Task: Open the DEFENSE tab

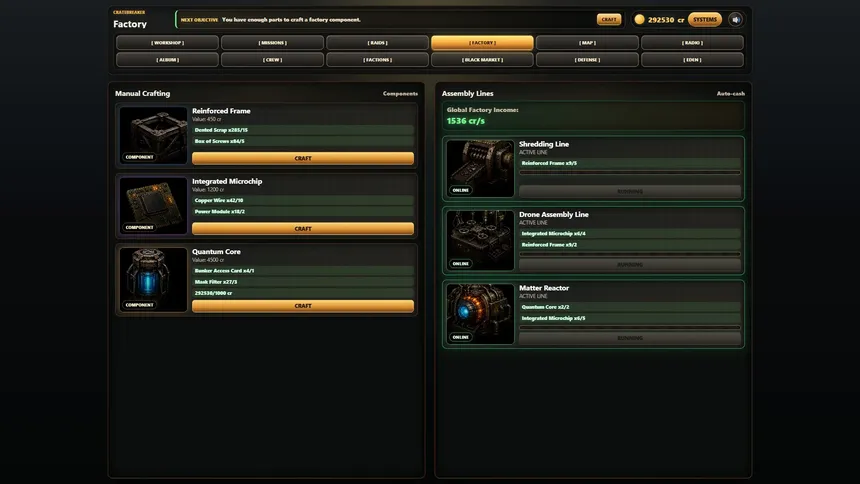Action: pyautogui.click(x=587, y=60)
